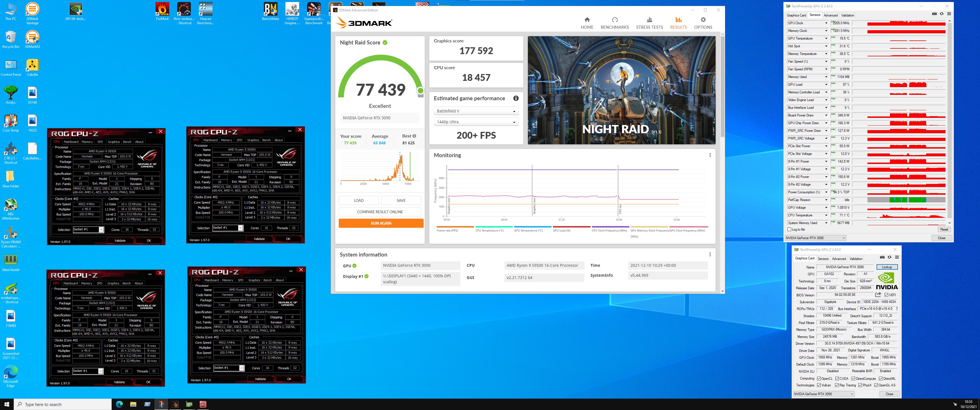
Task: Expand Battlefield V game dropdown in 3DMark
Action: pos(475,111)
